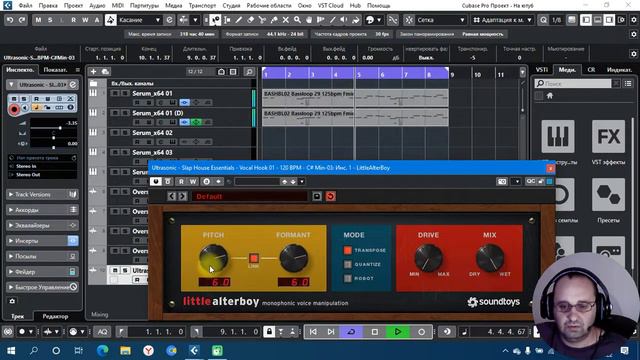Expand the Инсерты inspector section

[x=42, y=241]
